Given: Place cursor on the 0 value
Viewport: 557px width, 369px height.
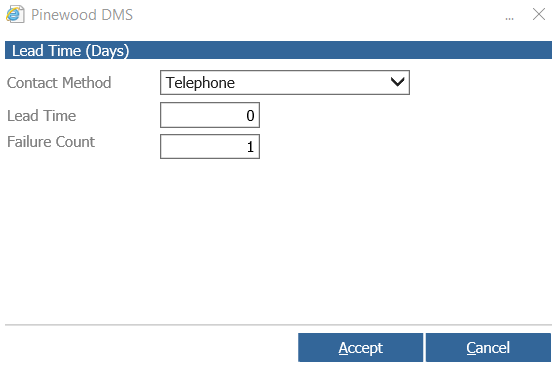Looking at the screenshot, I should point(250,115).
